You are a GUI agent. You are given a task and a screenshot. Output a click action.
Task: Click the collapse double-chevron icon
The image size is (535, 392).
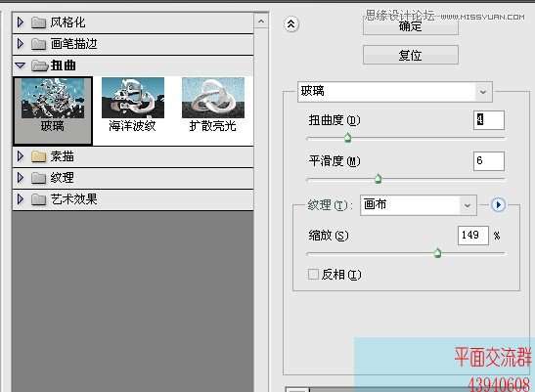pyautogui.click(x=291, y=24)
